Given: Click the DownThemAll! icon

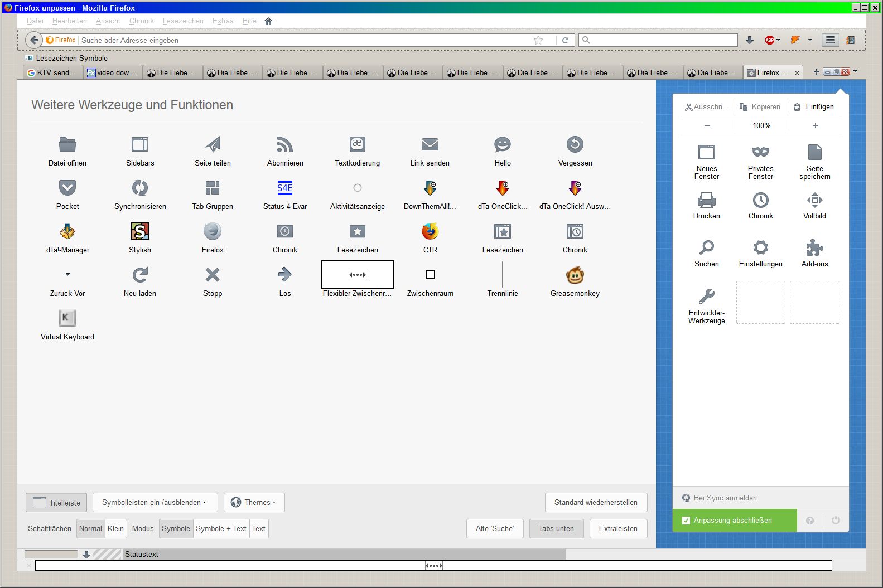Looking at the screenshot, I should click(x=430, y=188).
